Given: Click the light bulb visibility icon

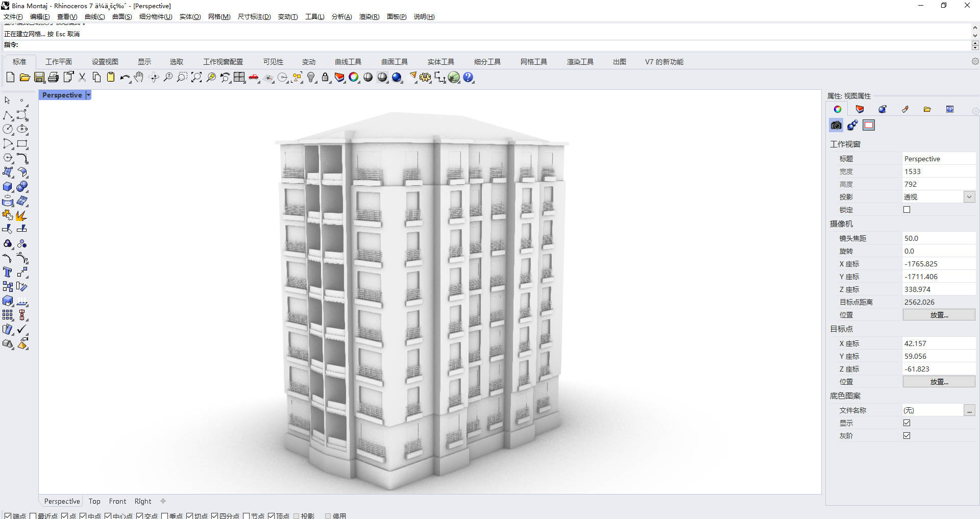Looking at the screenshot, I should point(311,77).
